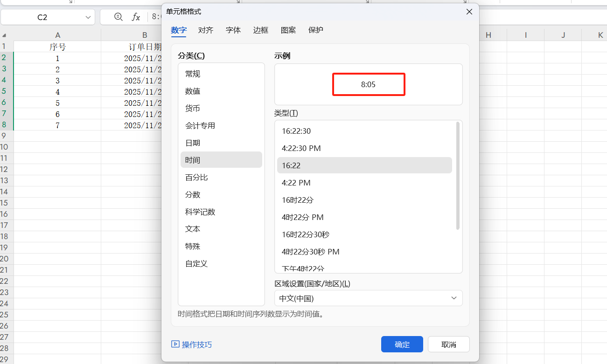
Task: Click the 确定 button
Action: (402, 344)
